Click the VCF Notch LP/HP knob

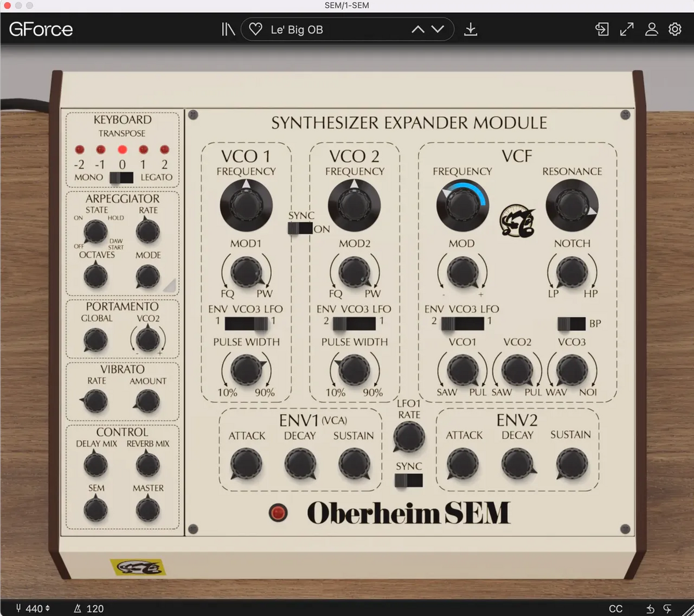[572, 272]
